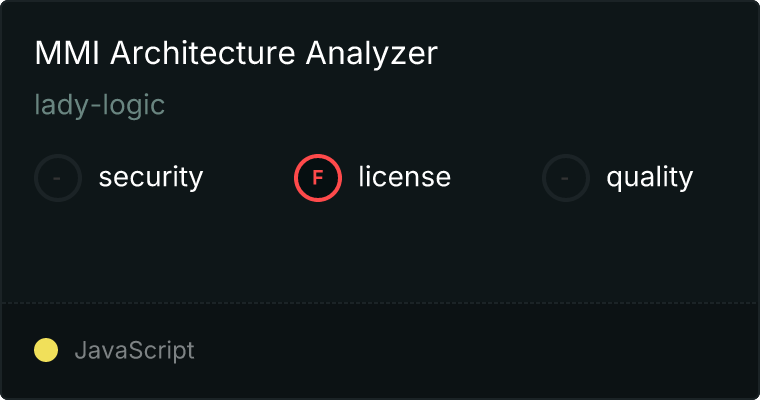Click the quality grade badge circle
Image resolution: width=760 pixels, height=400 pixels.
[566, 178]
